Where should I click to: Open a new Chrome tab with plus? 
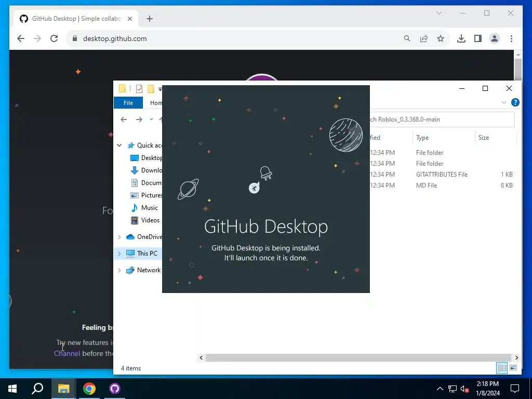tap(150, 19)
